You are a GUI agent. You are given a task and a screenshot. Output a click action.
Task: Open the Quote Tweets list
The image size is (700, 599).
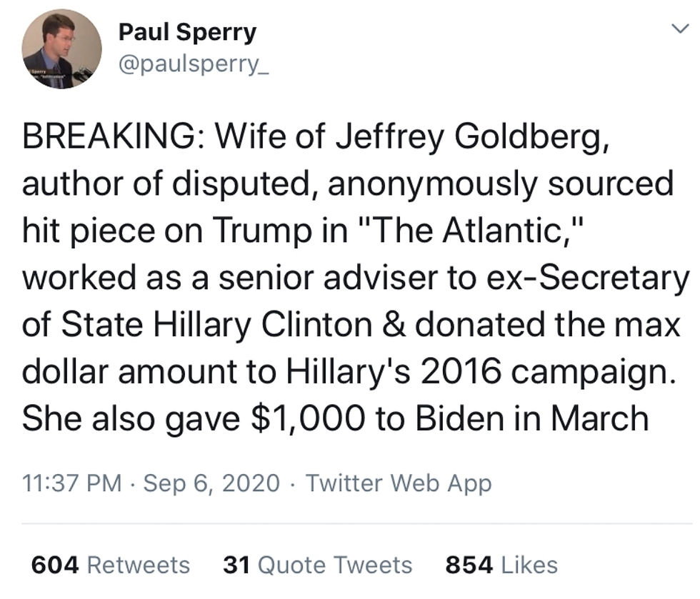click(334, 565)
